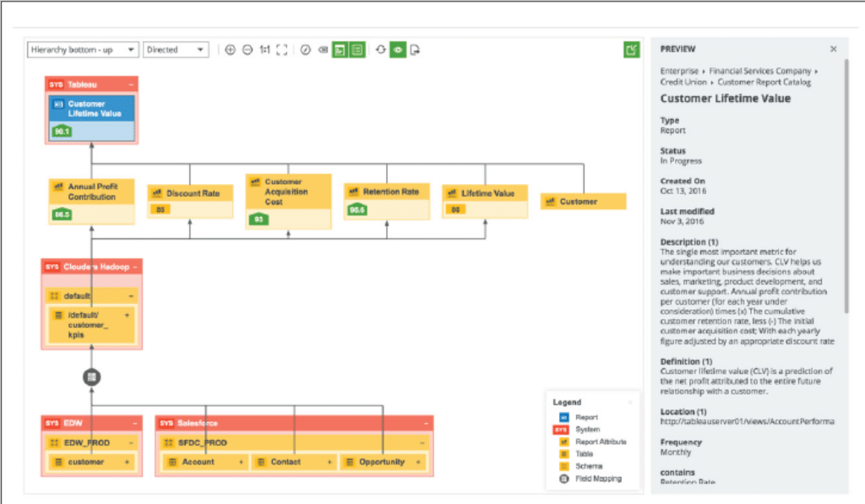
Task: Collapse the EDW system node
Action: click(x=135, y=424)
